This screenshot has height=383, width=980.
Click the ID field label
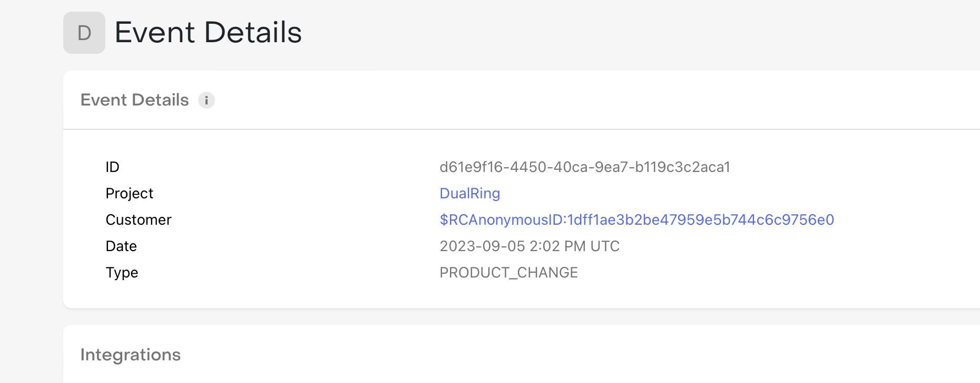click(112, 167)
